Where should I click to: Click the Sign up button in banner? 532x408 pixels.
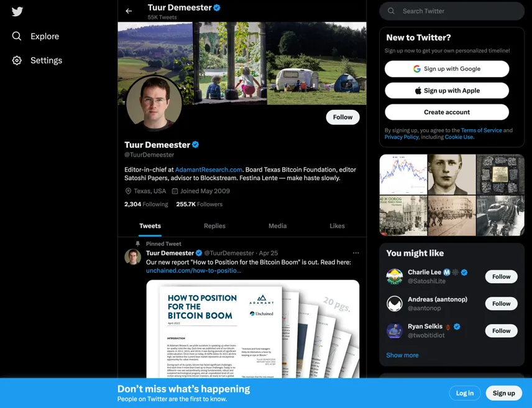(x=503, y=393)
